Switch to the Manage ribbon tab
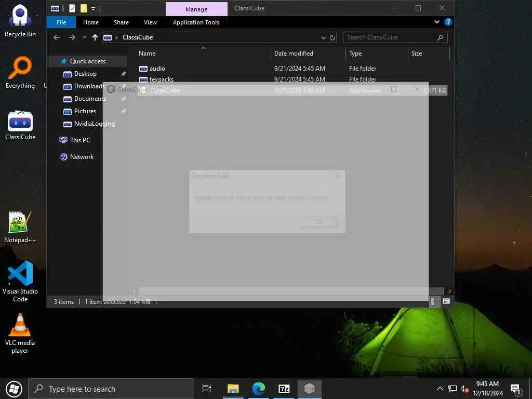Image resolution: width=532 pixels, height=399 pixels. (196, 9)
